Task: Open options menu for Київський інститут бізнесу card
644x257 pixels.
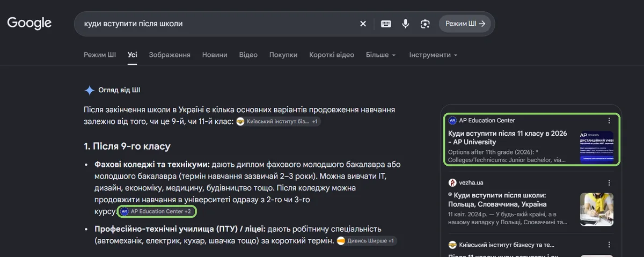Action: 609,244
